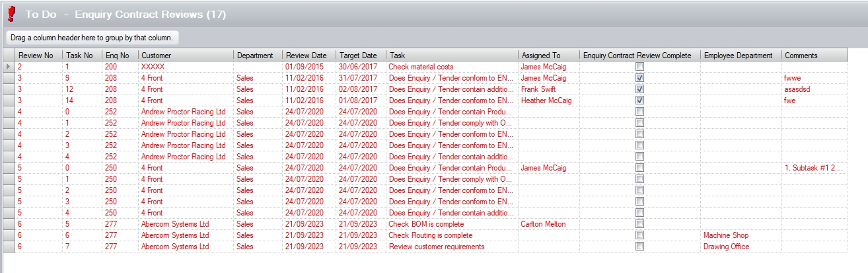The height and width of the screenshot is (273, 868).
Task: Click the Customer column header
Action: click(185, 56)
